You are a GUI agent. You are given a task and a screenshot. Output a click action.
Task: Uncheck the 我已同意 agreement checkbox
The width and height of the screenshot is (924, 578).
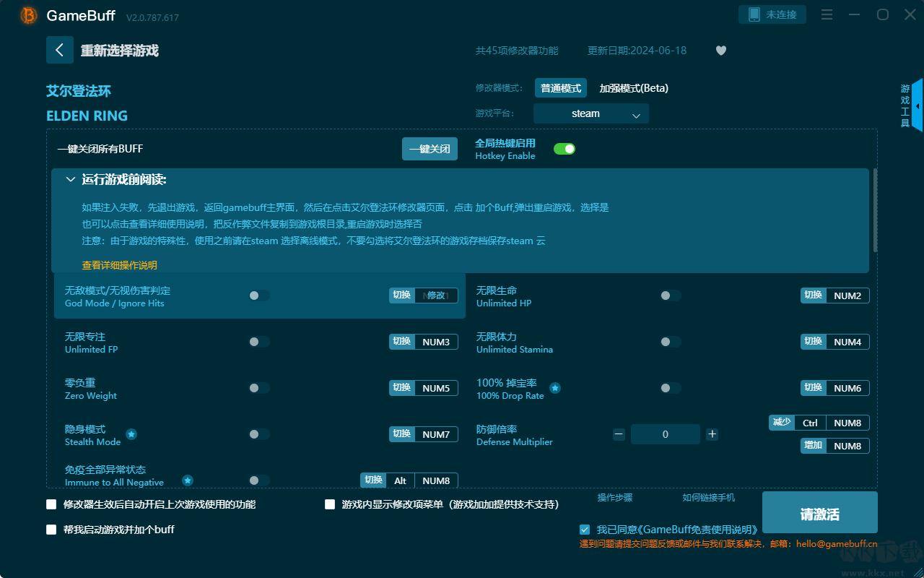pos(585,530)
